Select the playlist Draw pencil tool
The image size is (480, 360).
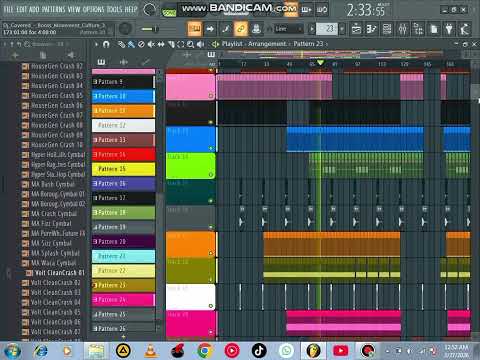click(122, 44)
